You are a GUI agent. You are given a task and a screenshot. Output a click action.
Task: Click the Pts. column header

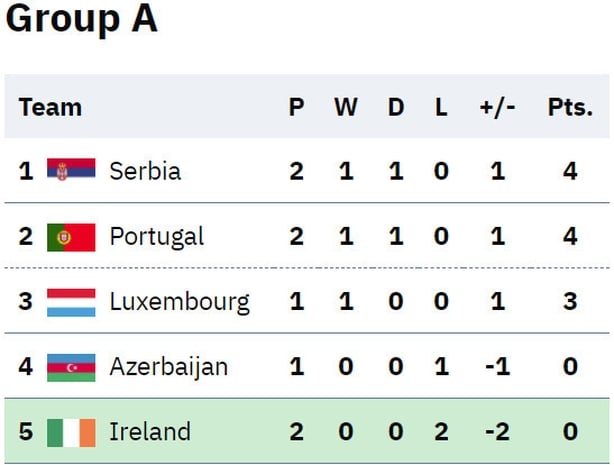[570, 107]
